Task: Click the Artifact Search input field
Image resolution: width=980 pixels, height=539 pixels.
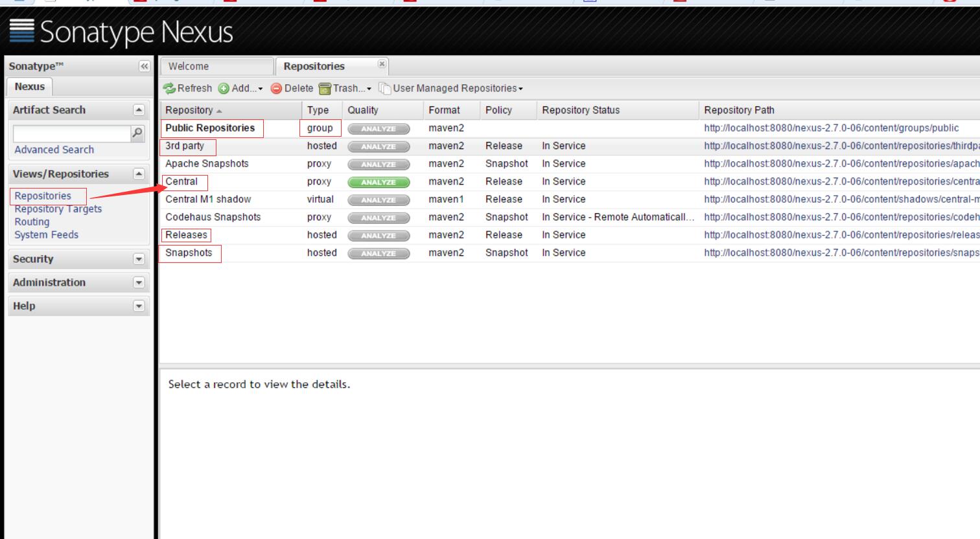Action: pyautogui.click(x=72, y=133)
